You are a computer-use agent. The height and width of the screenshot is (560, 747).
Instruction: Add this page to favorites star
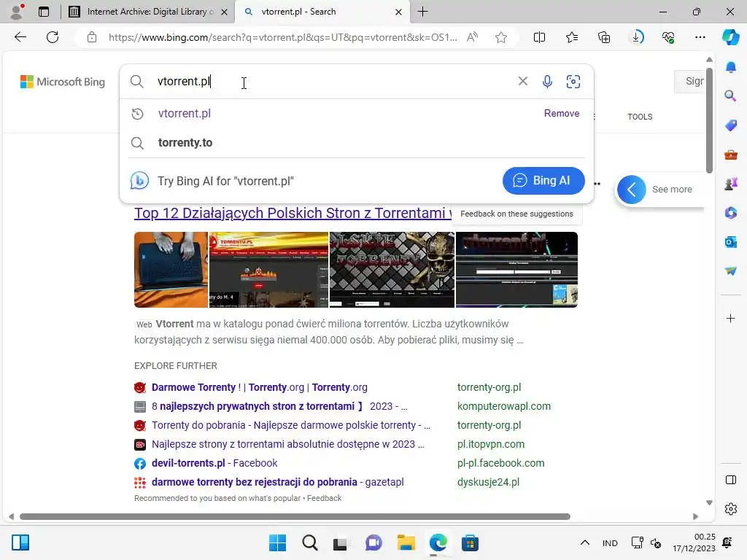(x=500, y=37)
